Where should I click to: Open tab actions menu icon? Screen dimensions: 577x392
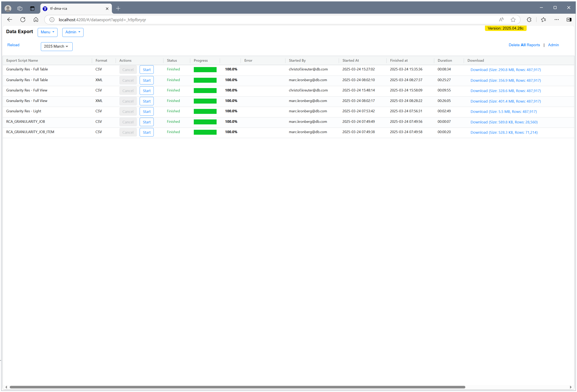point(32,9)
